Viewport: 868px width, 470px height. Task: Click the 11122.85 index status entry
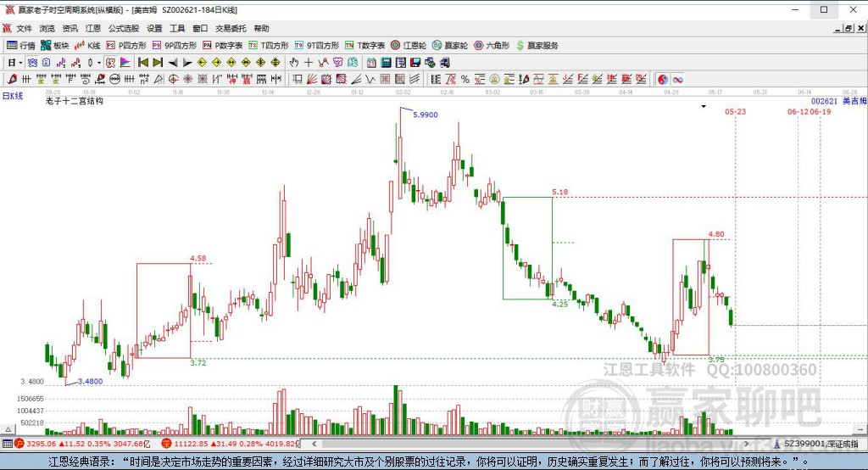[231, 444]
